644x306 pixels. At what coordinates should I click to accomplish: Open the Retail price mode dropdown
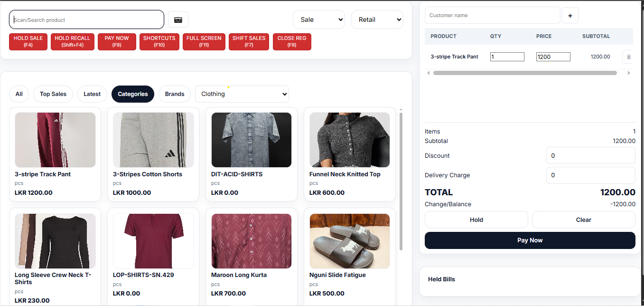[x=377, y=19]
